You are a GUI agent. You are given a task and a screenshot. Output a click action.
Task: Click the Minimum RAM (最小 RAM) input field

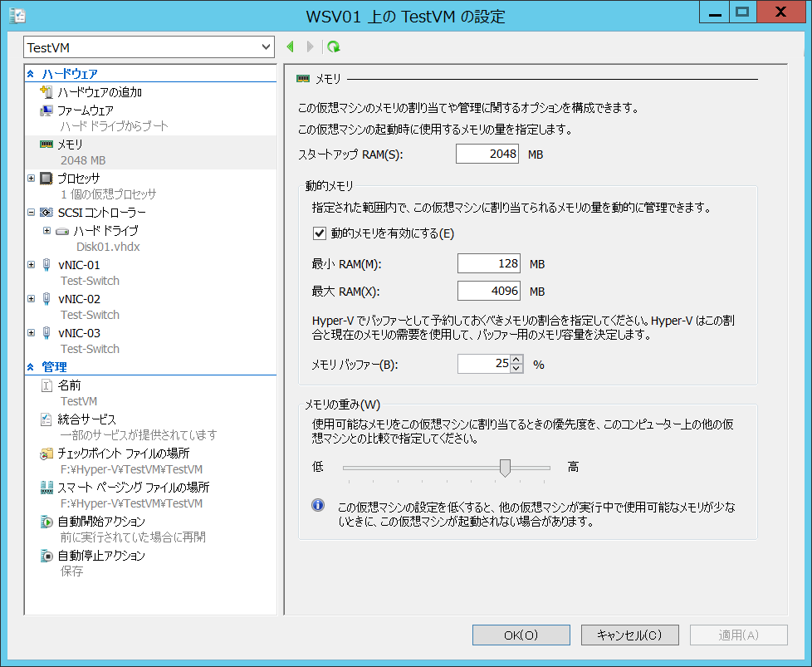[488, 263]
